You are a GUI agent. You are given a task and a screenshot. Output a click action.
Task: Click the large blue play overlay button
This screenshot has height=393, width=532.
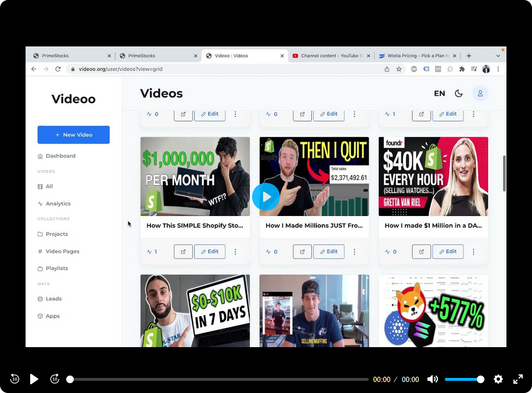click(266, 197)
